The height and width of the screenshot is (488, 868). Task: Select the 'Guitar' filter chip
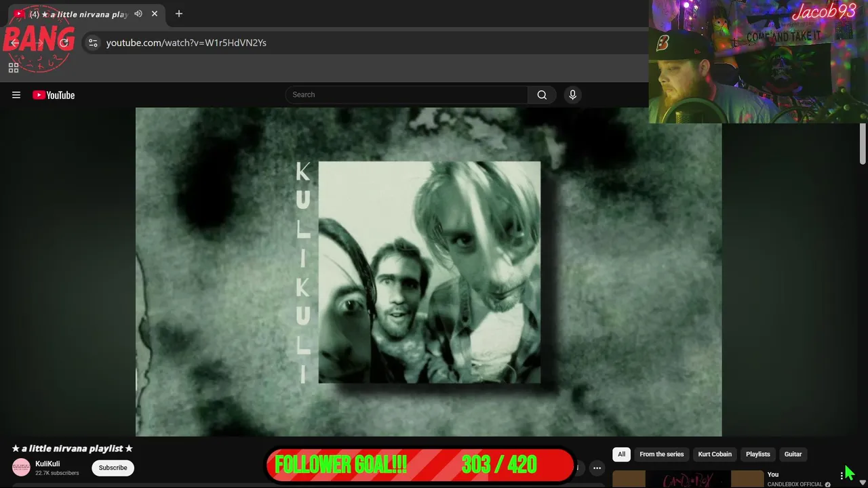[x=793, y=454]
